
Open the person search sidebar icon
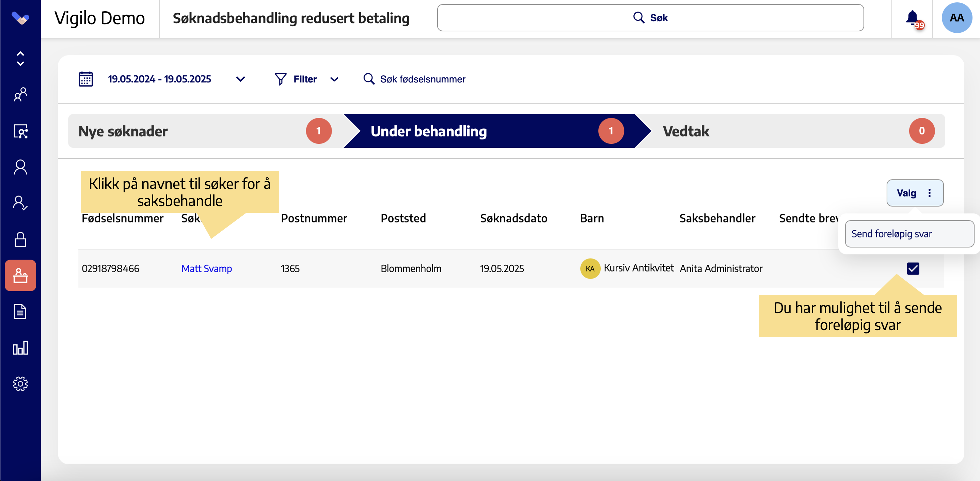pos(20,131)
